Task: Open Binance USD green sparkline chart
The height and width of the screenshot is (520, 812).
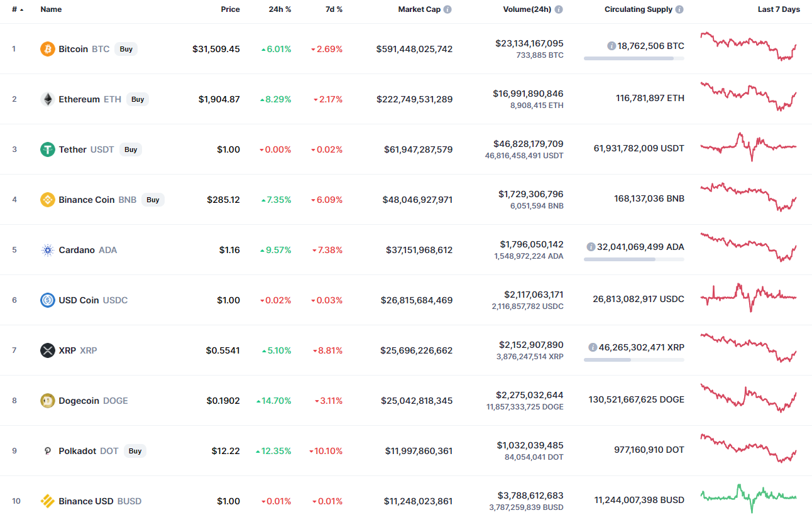Action: click(749, 499)
